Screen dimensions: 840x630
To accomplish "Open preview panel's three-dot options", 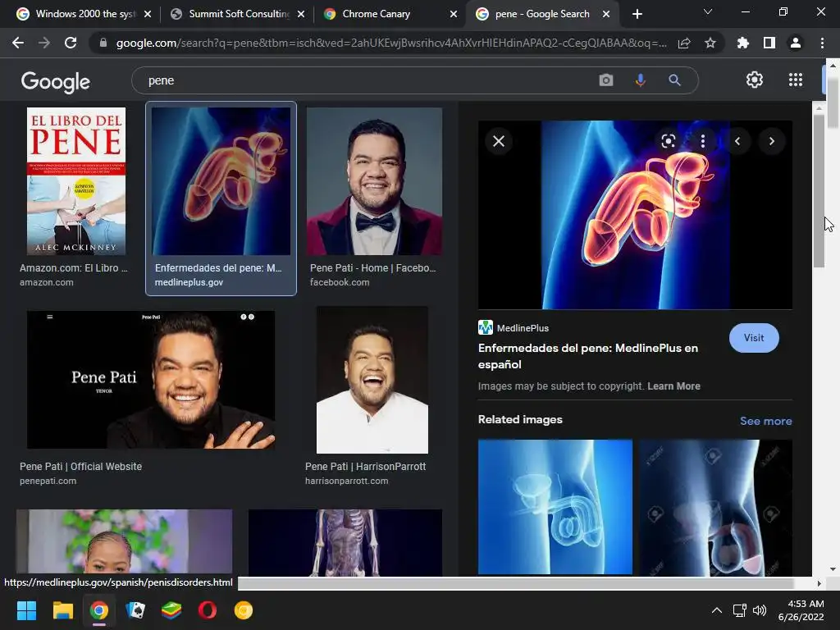I will (703, 141).
